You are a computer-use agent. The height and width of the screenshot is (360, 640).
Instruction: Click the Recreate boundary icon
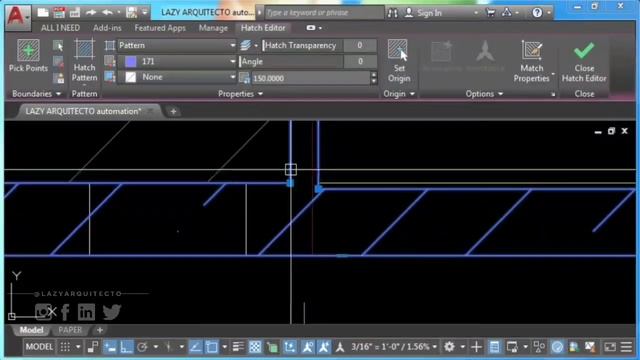58,78
